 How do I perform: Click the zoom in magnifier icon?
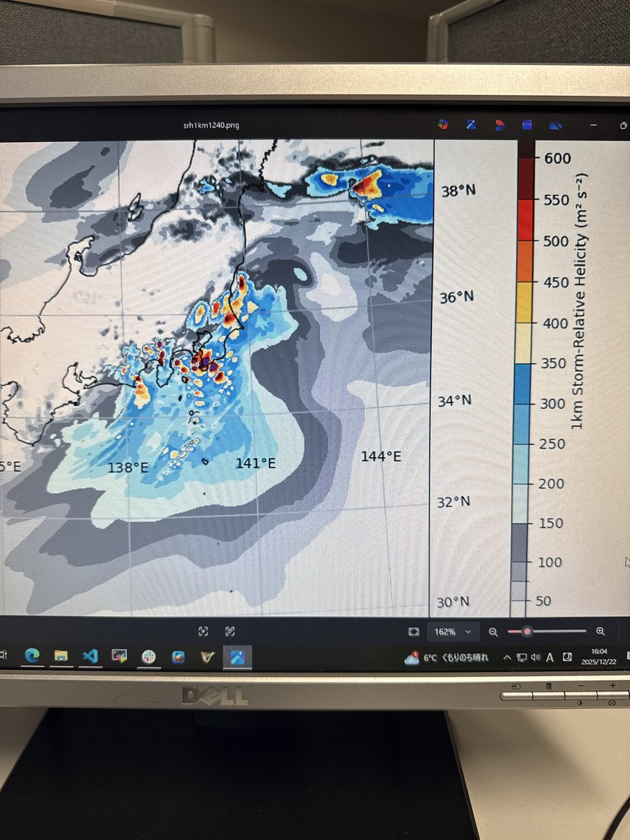tap(600, 631)
